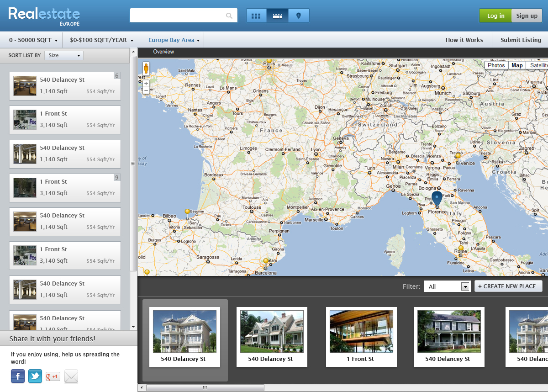
Task: Click the Google +1 icon
Action: 53,376
